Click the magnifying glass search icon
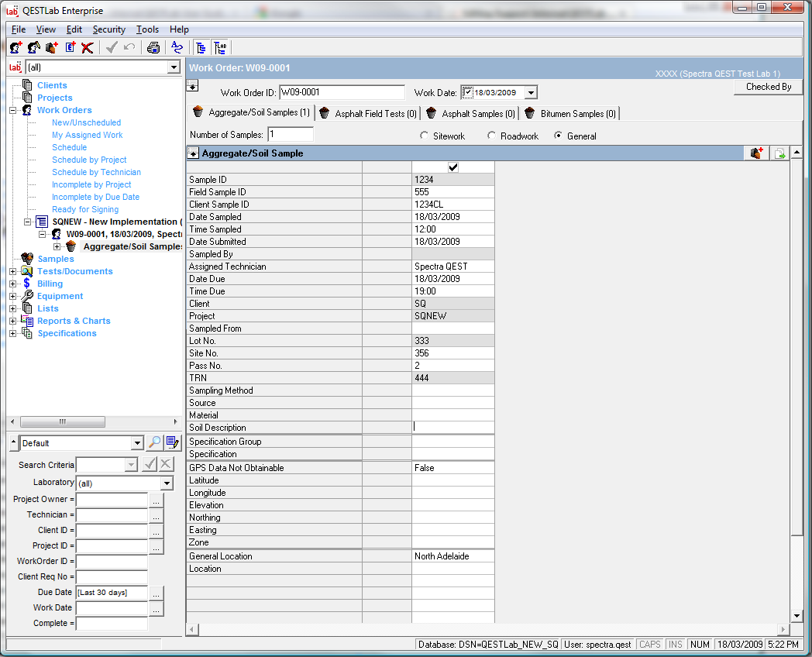This screenshot has height=657, width=812. point(155,443)
